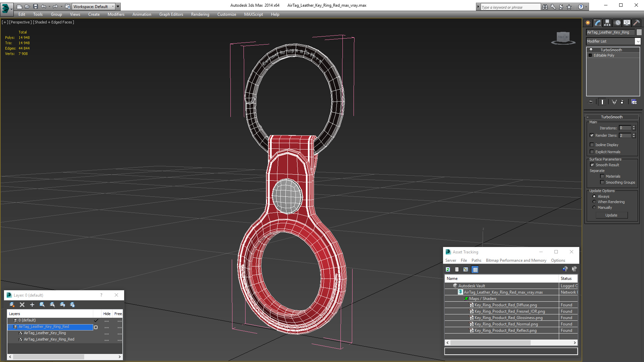Open the undo history dropdown arrow
This screenshot has width=644, height=362.
pos(49,6)
